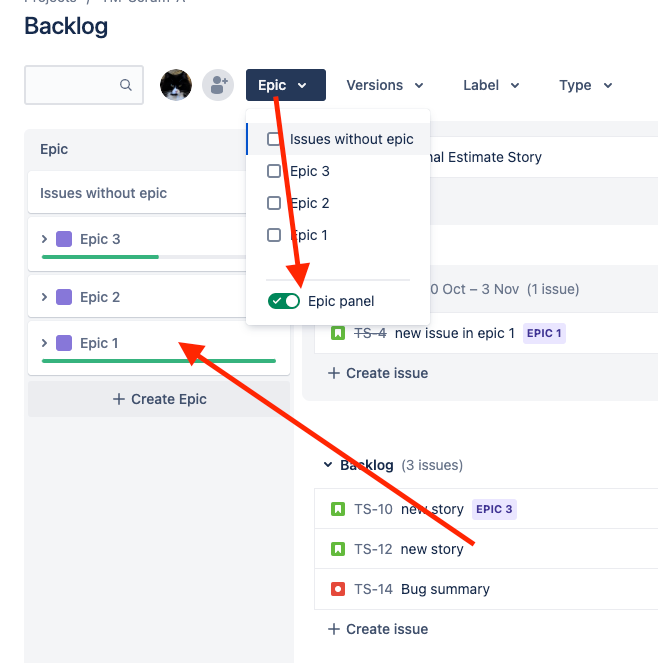The height and width of the screenshot is (663, 658).
Task: Select Issues without epic in the epic panel
Action: (137, 193)
